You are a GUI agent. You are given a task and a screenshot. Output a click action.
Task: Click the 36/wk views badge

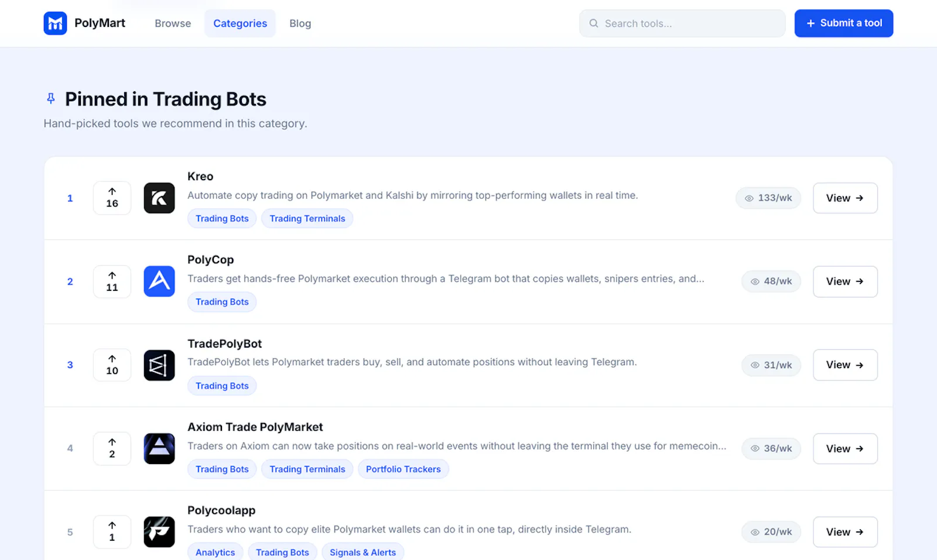(771, 449)
